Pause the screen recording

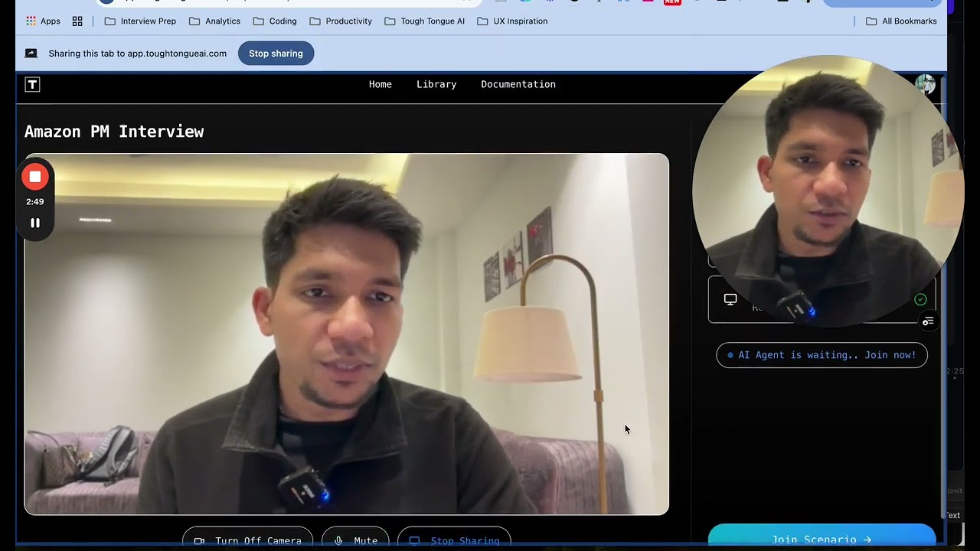(35, 223)
